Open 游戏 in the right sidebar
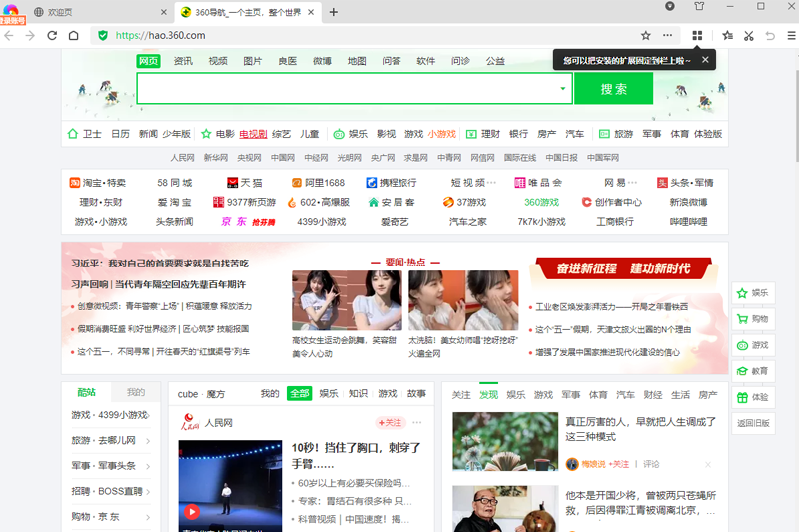The width and height of the screenshot is (799, 532). (753, 345)
